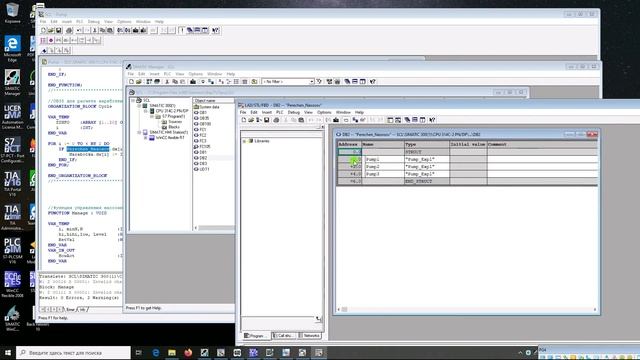This screenshot has height=360, width=640.
Task: Click Initial value column header
Action: [x=468, y=144]
